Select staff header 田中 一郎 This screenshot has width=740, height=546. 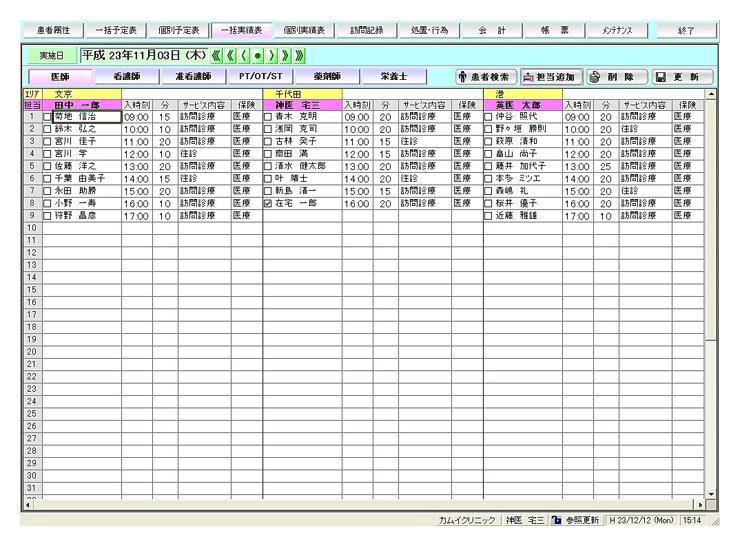(x=82, y=105)
